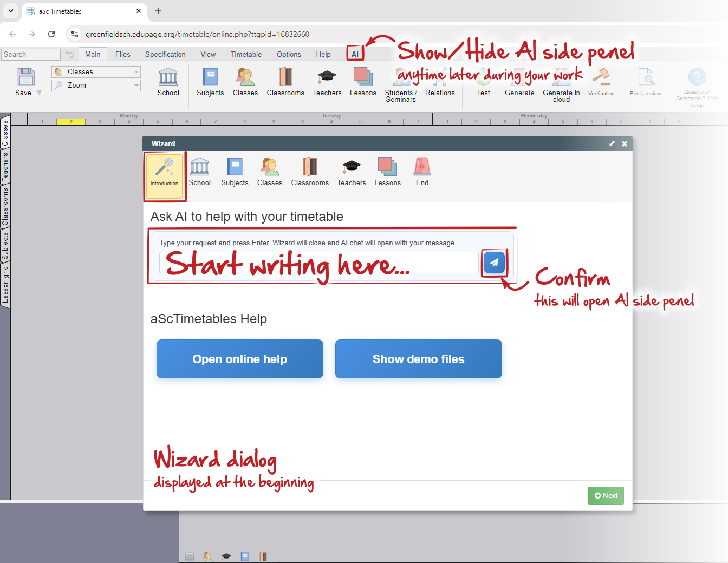Image resolution: width=728 pixels, height=563 pixels.
Task: Switch to the Main ribbon tab
Action: pyautogui.click(x=93, y=54)
